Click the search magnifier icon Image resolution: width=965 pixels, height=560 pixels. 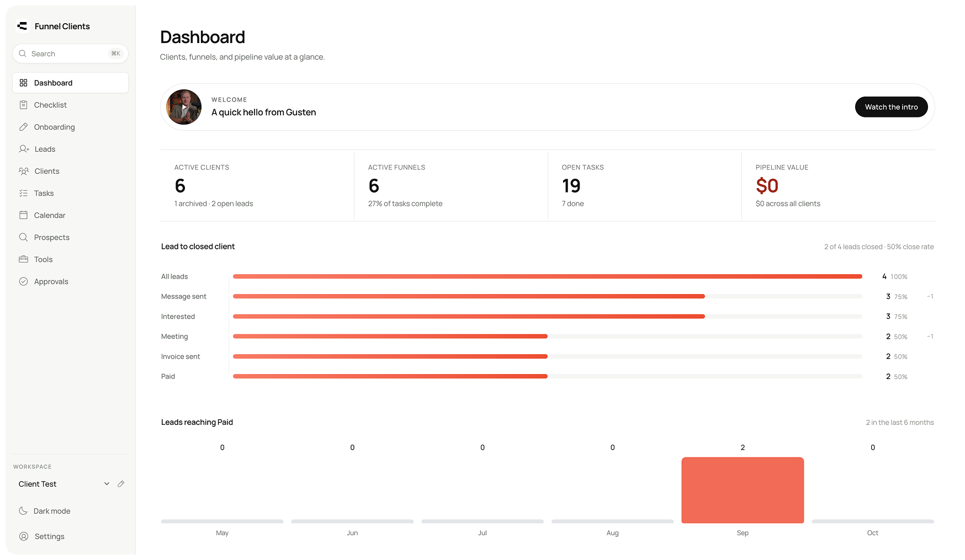23,54
